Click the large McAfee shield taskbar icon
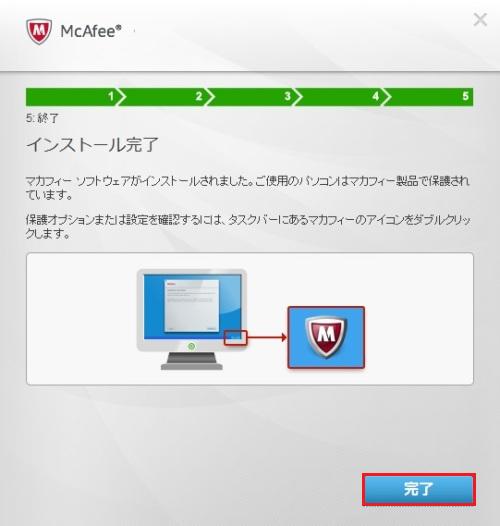 (x=326, y=337)
